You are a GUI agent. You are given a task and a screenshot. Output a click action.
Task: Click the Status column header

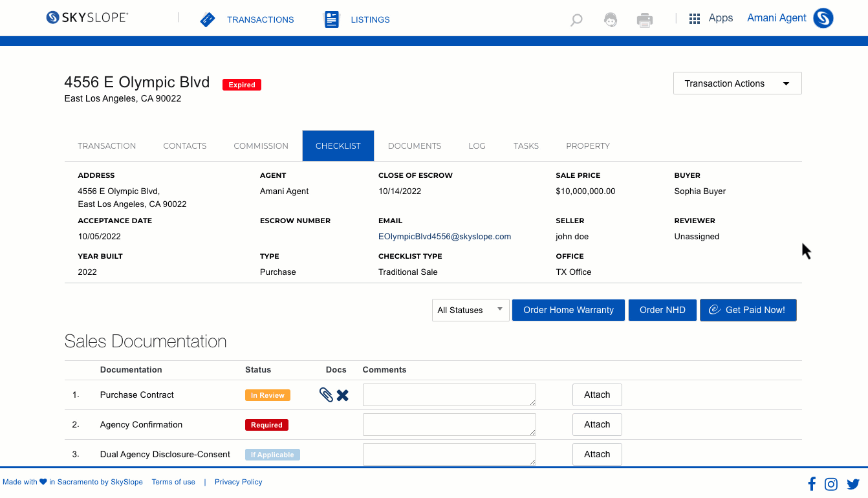point(258,370)
